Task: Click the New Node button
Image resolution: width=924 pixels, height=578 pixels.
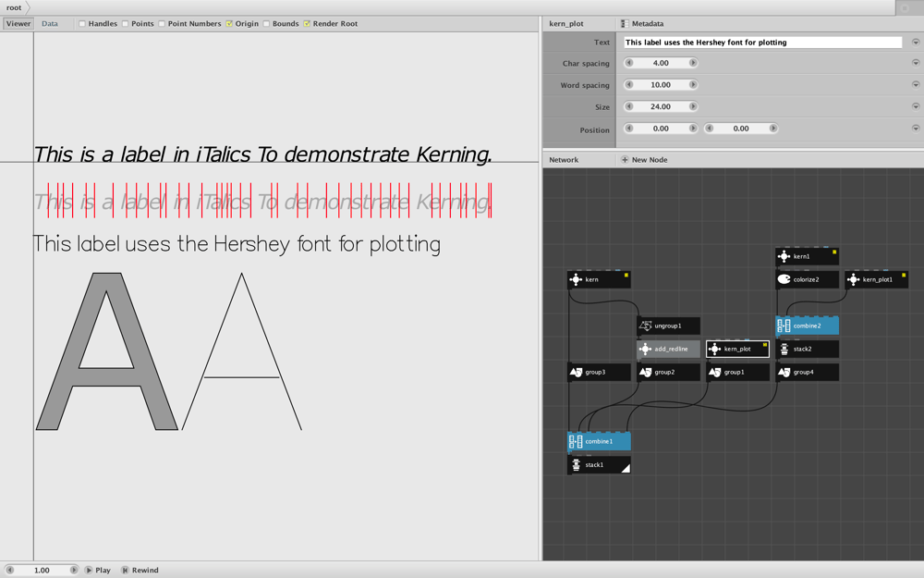Action: coord(644,160)
